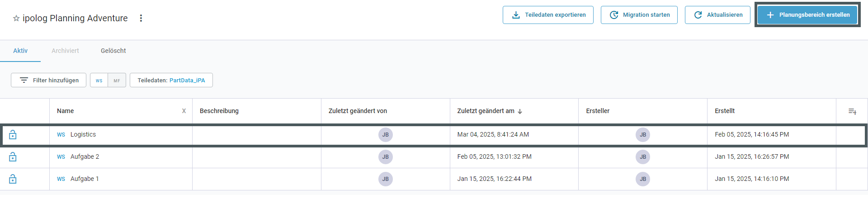This screenshot has height=199, width=868.
Task: Click the lock icon in Logistics row
Action: 13,135
